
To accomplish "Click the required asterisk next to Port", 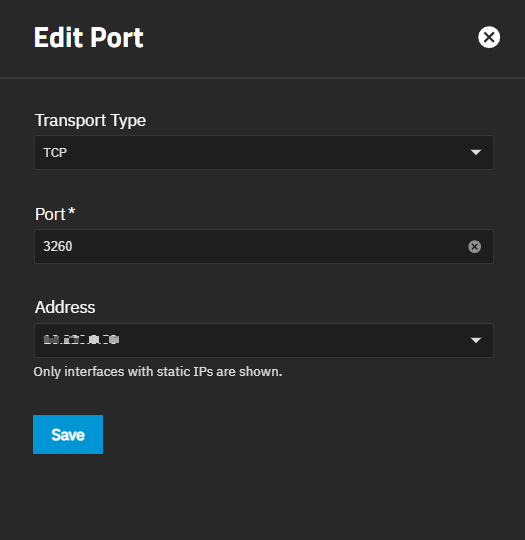I will coord(72,211).
